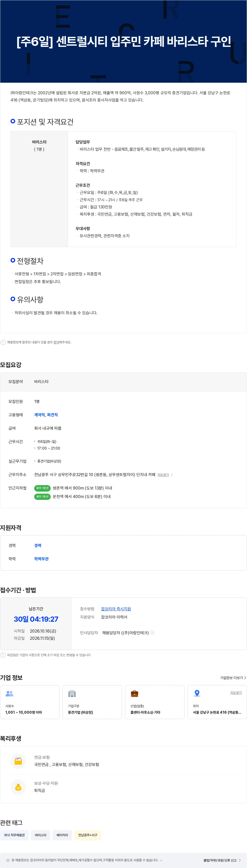Open 지도보기 in the 위치 card

pos(236,693)
